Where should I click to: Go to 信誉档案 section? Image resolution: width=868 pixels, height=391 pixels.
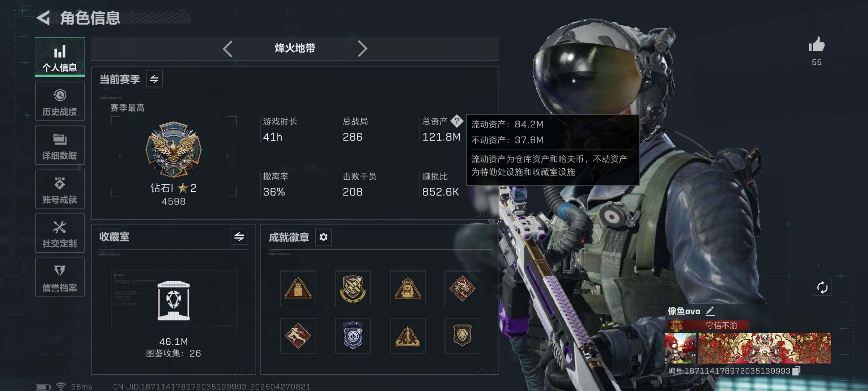click(x=60, y=277)
